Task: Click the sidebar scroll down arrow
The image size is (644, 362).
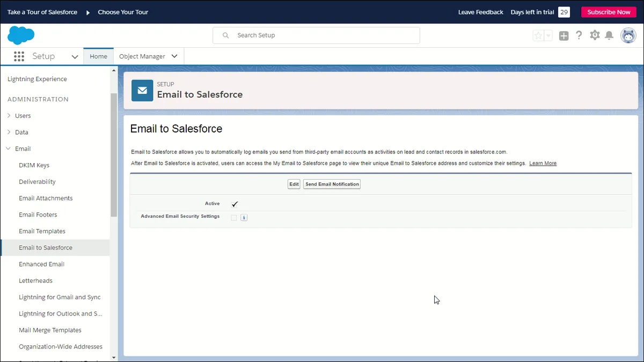Action: [x=113, y=357]
